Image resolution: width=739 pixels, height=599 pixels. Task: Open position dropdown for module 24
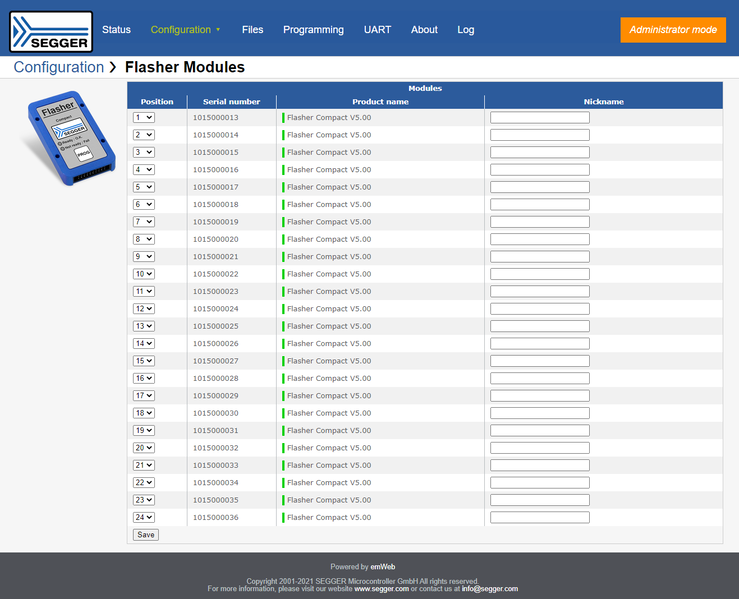click(144, 517)
